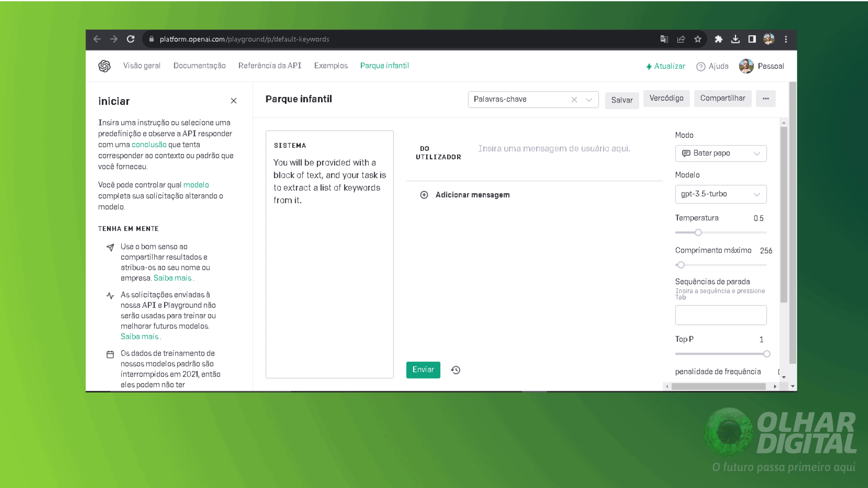Image resolution: width=868 pixels, height=488 pixels.
Task: Click the padlock site info icon
Action: click(x=151, y=39)
